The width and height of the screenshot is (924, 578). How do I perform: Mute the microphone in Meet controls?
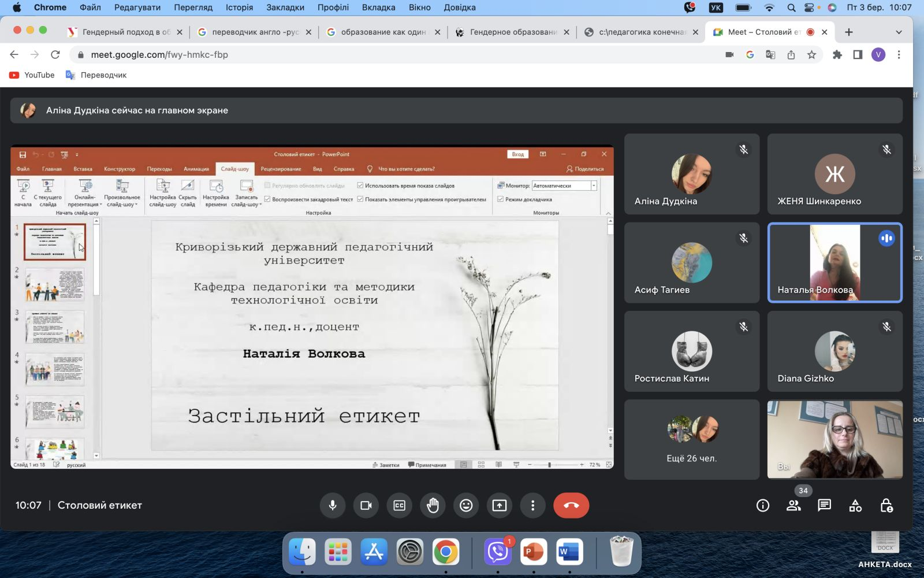click(x=333, y=505)
